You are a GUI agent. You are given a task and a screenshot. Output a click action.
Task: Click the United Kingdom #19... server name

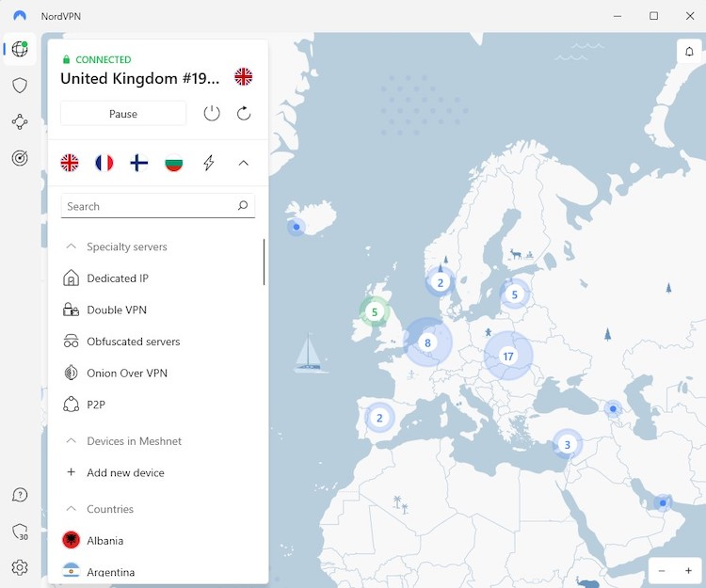click(x=140, y=78)
